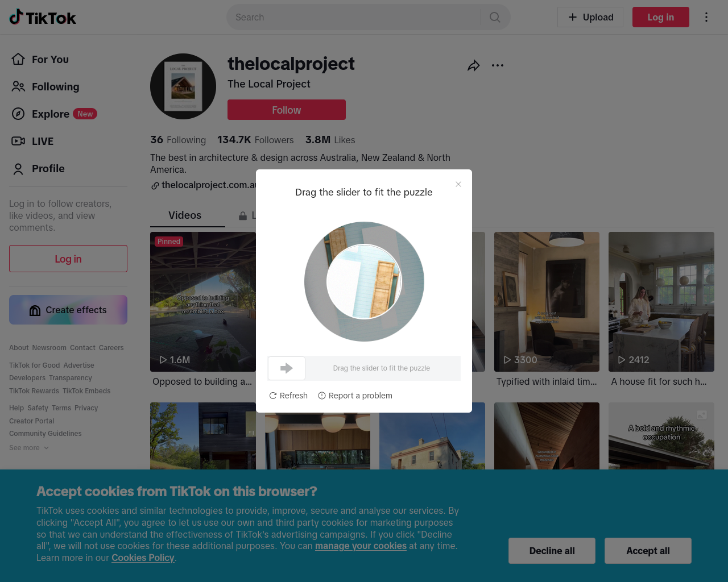Click the search magnifier icon
Screen dimensions: 728x582
tap(495, 17)
